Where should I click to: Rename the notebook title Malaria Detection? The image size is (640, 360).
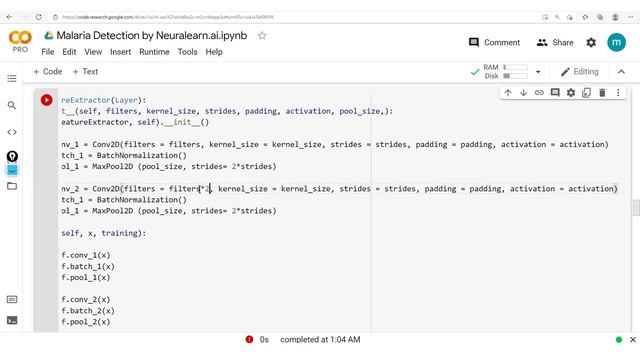tap(151, 36)
